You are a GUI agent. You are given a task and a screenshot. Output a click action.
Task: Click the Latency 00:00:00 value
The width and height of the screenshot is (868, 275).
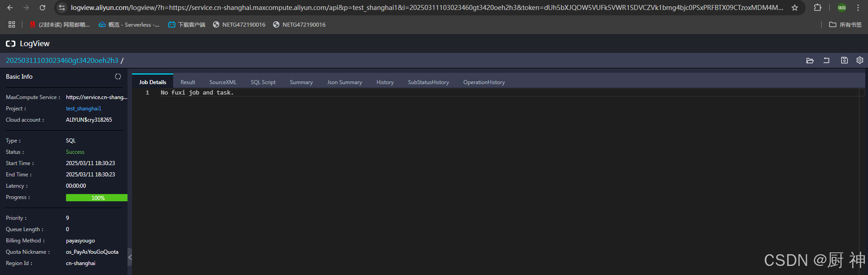click(x=76, y=186)
